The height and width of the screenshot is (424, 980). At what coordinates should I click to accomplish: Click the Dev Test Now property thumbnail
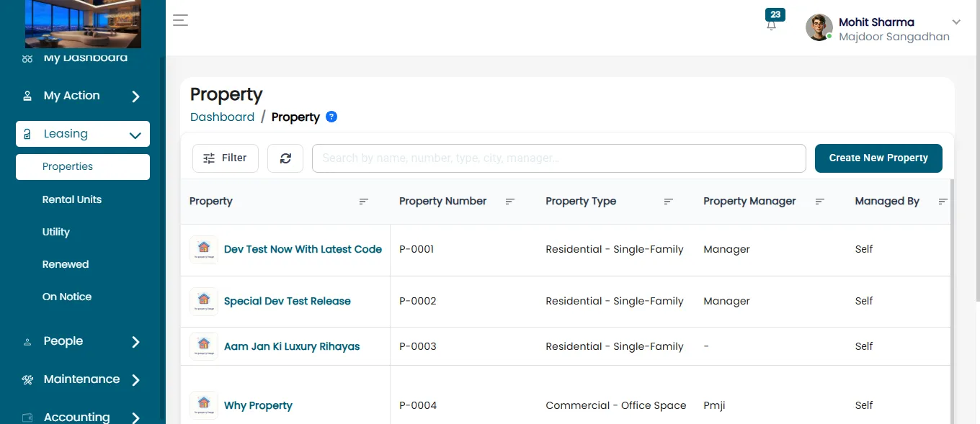click(x=204, y=249)
